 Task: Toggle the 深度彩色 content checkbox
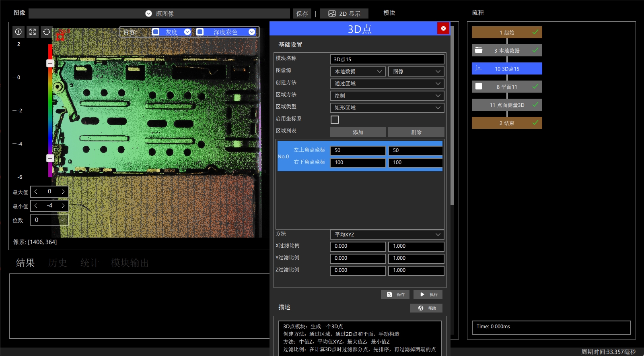200,32
